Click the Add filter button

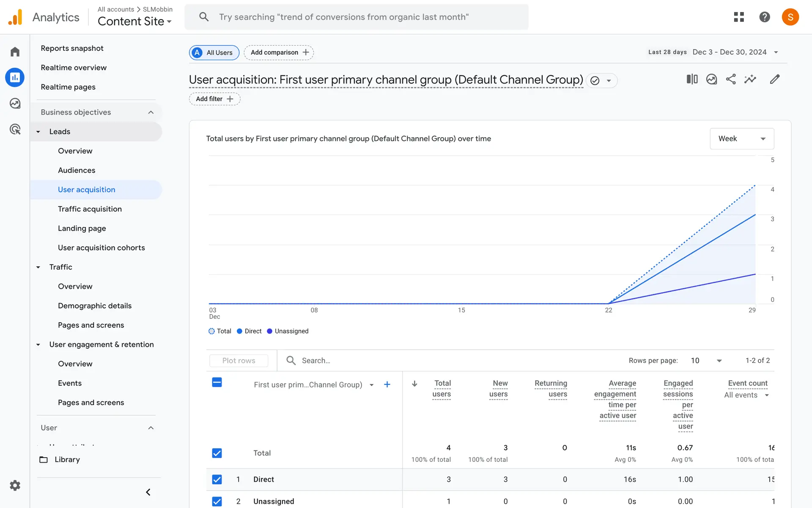point(214,99)
